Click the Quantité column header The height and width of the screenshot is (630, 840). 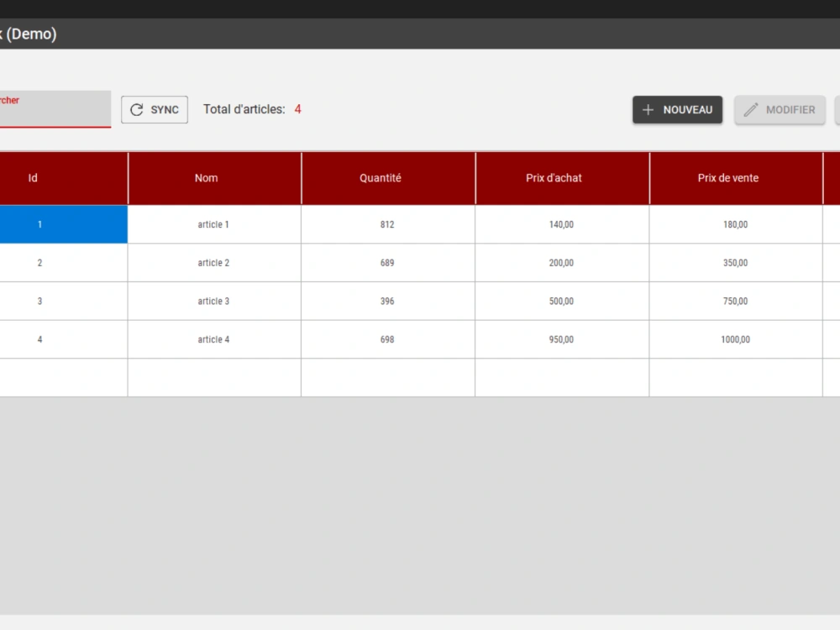point(381,178)
